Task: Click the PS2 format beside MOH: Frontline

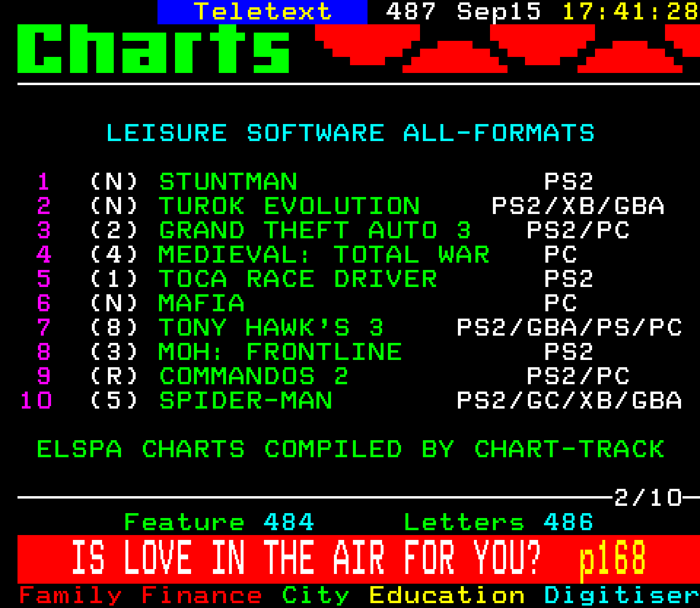Action: coord(569,352)
